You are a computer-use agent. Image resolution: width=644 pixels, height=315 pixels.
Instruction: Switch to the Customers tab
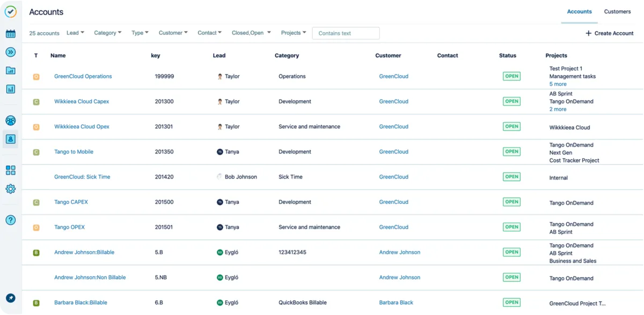[x=617, y=12]
